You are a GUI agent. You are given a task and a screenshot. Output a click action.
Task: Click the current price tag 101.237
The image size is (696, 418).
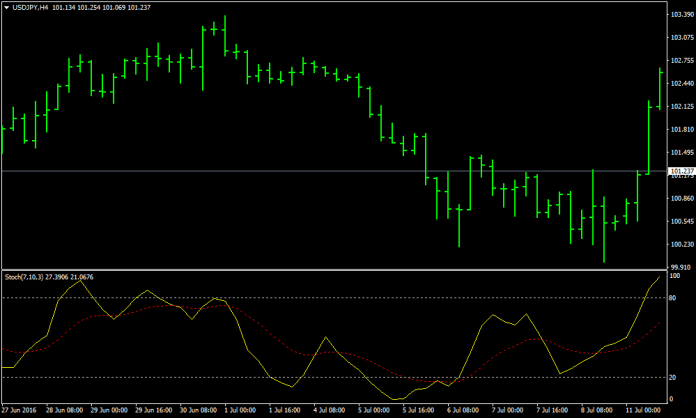(681, 172)
